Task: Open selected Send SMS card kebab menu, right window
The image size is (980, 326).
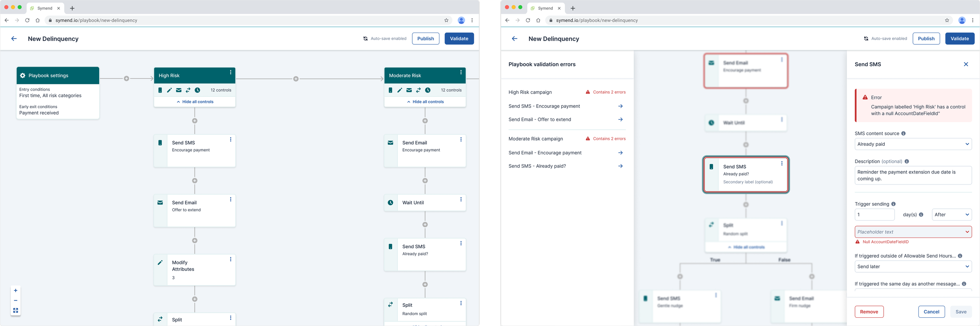Action: tap(782, 163)
